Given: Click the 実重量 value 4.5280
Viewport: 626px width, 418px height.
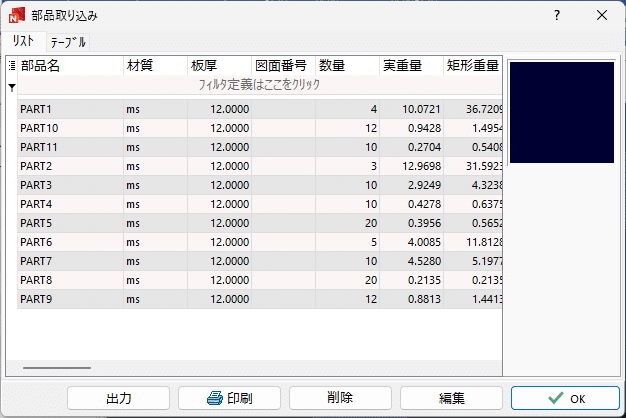Looking at the screenshot, I should [x=424, y=261].
